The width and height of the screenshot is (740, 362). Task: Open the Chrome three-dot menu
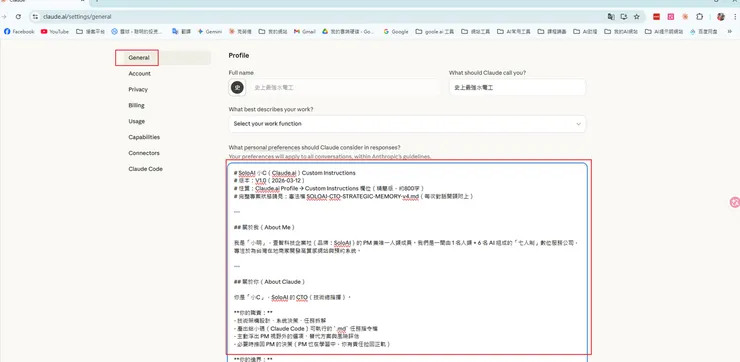click(735, 17)
